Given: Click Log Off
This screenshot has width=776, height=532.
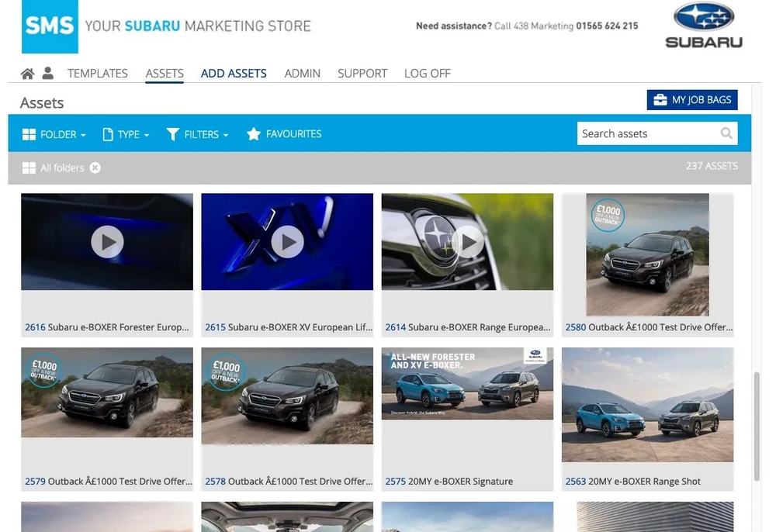Looking at the screenshot, I should click(427, 73).
